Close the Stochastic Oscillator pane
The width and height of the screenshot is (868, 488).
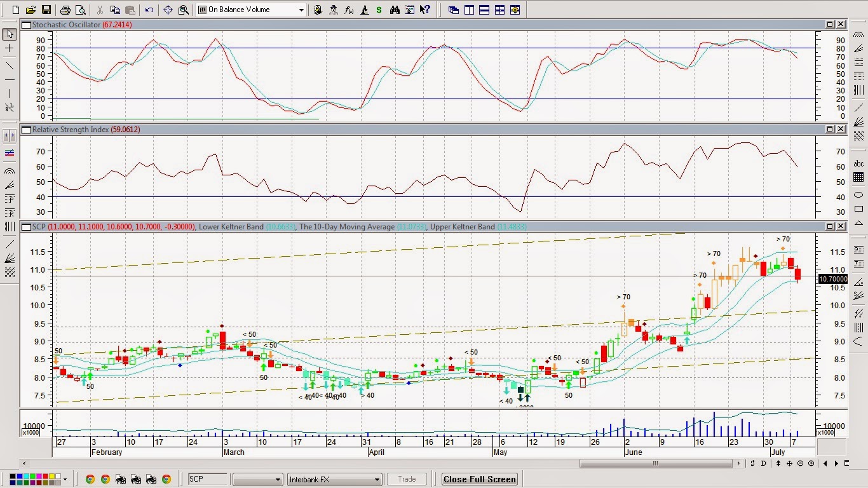click(x=841, y=24)
